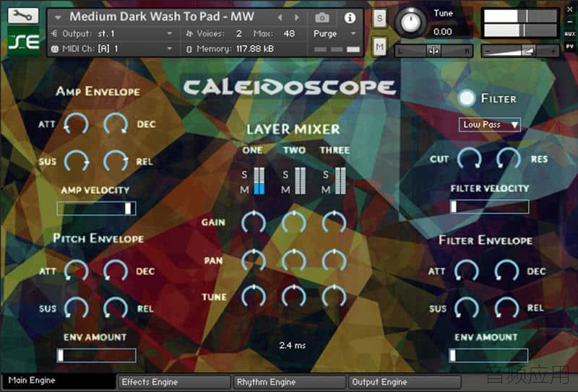Viewport: 578px width, 392px height.
Task: Adjust filter CUT knob
Action: point(469,159)
